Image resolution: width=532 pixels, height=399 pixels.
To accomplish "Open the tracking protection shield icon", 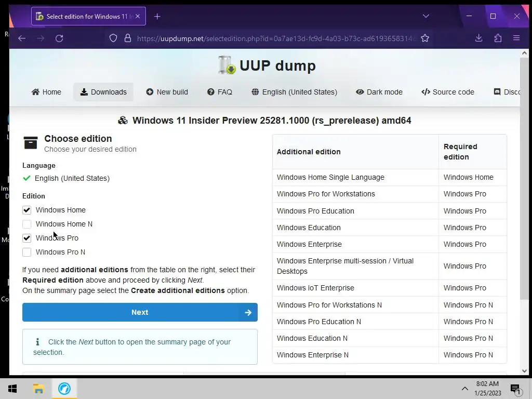I will pyautogui.click(x=113, y=38).
